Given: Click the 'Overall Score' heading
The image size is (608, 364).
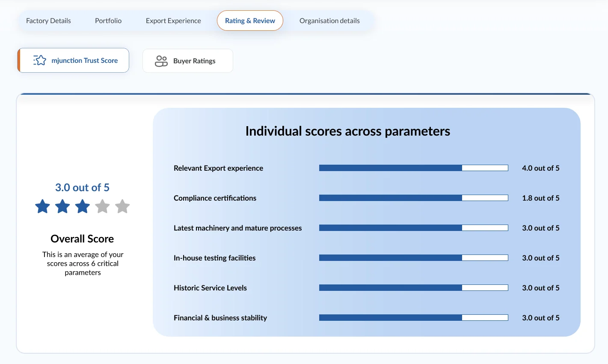Looking at the screenshot, I should tap(82, 239).
